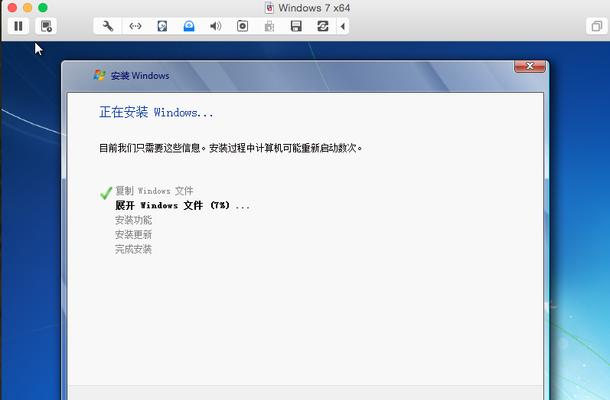Click the camera device icon
Screen dimensions: 610x400
click(242, 26)
